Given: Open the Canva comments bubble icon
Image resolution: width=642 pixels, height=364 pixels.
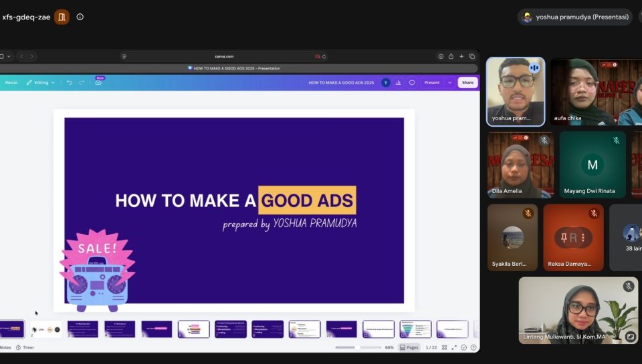Looking at the screenshot, I should point(412,83).
